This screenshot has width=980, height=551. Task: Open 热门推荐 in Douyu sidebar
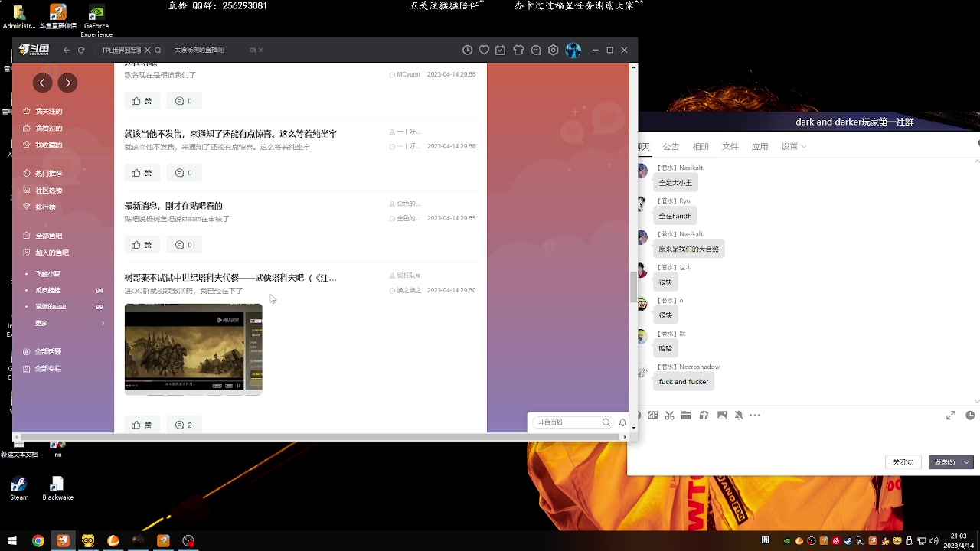point(48,174)
